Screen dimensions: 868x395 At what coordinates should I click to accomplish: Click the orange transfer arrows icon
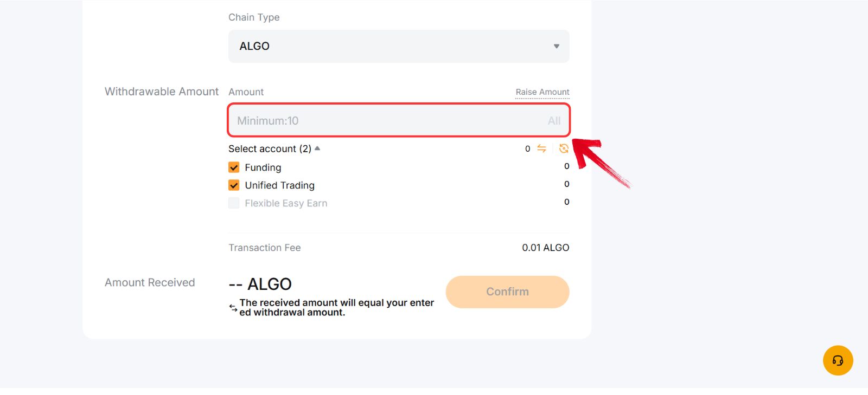click(542, 148)
